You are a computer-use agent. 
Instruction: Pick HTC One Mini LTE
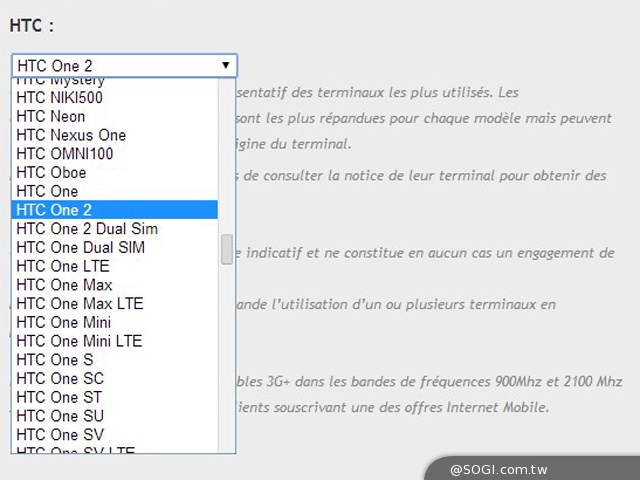pos(79,341)
